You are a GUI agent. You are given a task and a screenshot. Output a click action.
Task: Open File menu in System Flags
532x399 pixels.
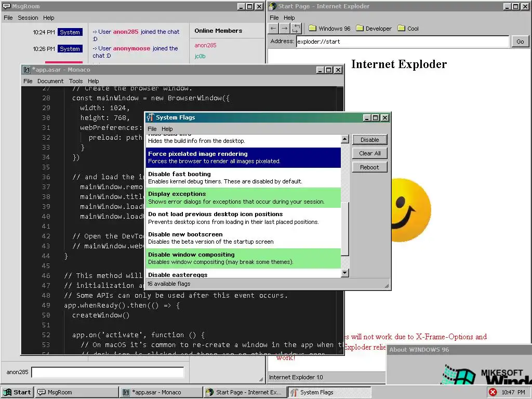[x=152, y=129]
